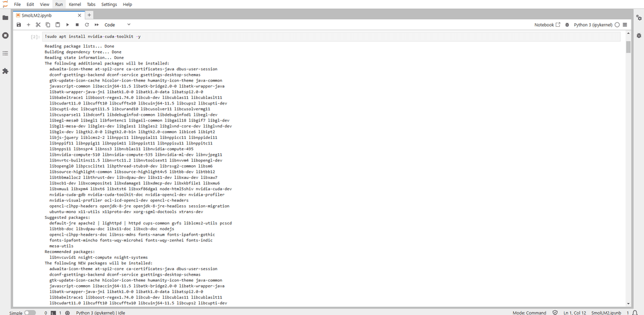This screenshot has width=644, height=315.
Task: Open the Property Inspector gears icon
Action: pos(639,18)
